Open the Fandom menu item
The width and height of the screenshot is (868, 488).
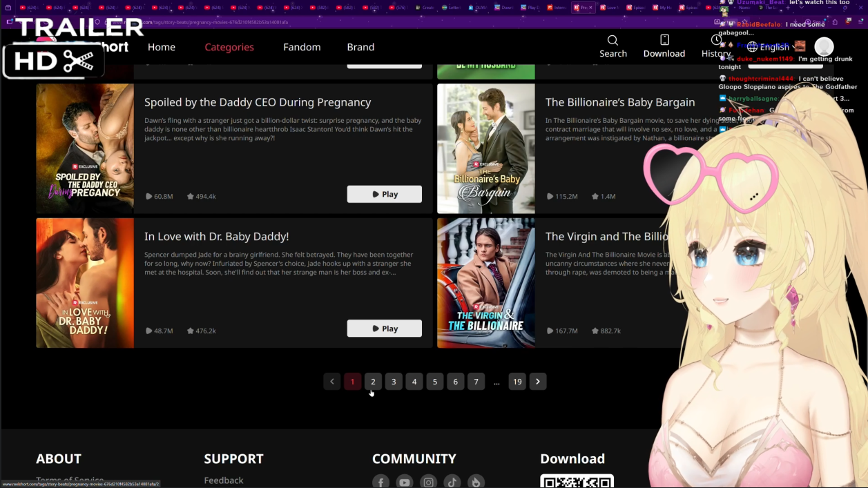302,47
